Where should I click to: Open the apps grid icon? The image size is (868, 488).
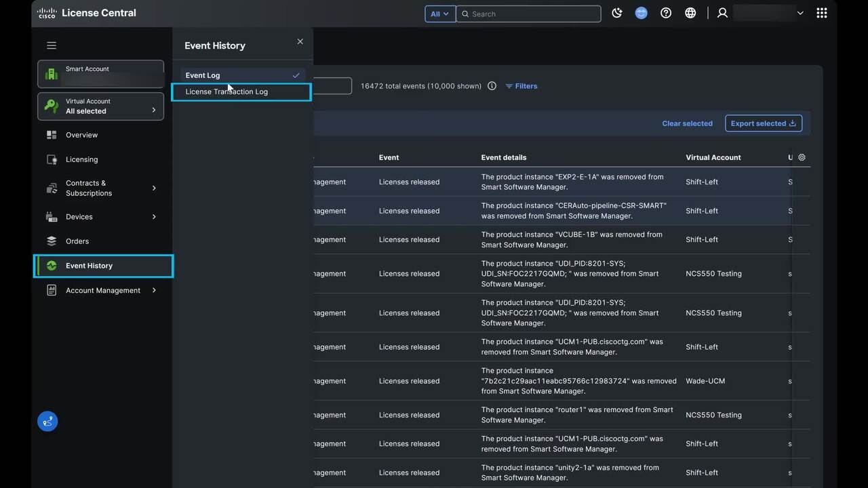822,13
